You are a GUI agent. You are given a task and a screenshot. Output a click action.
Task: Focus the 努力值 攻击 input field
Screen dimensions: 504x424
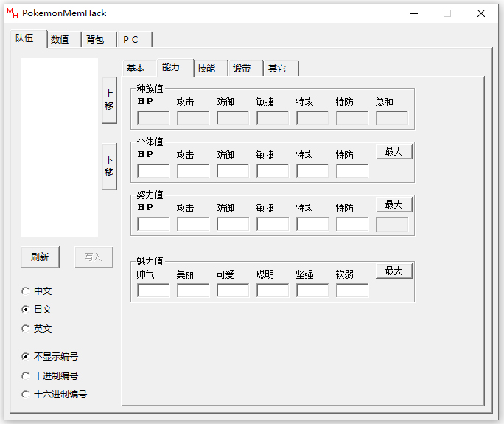tap(193, 224)
